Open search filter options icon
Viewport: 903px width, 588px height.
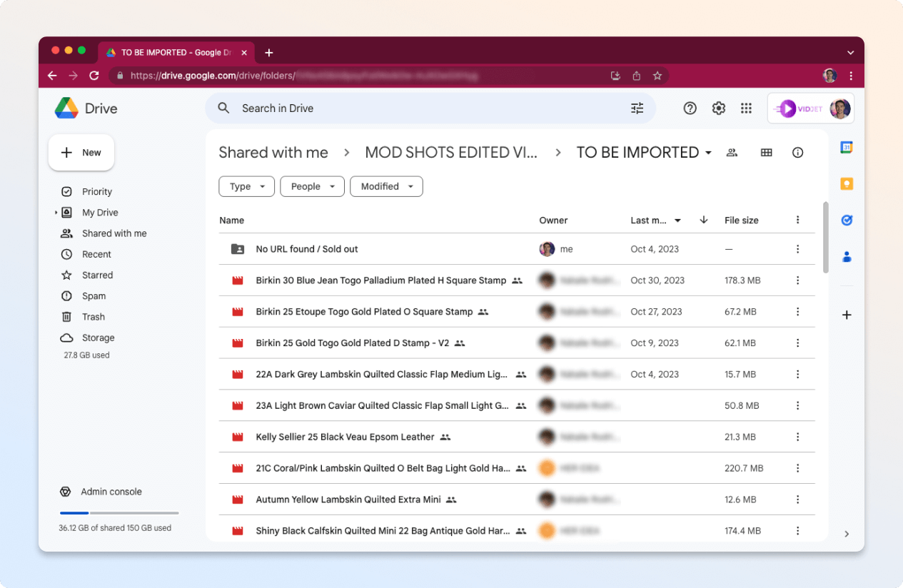pyautogui.click(x=637, y=108)
